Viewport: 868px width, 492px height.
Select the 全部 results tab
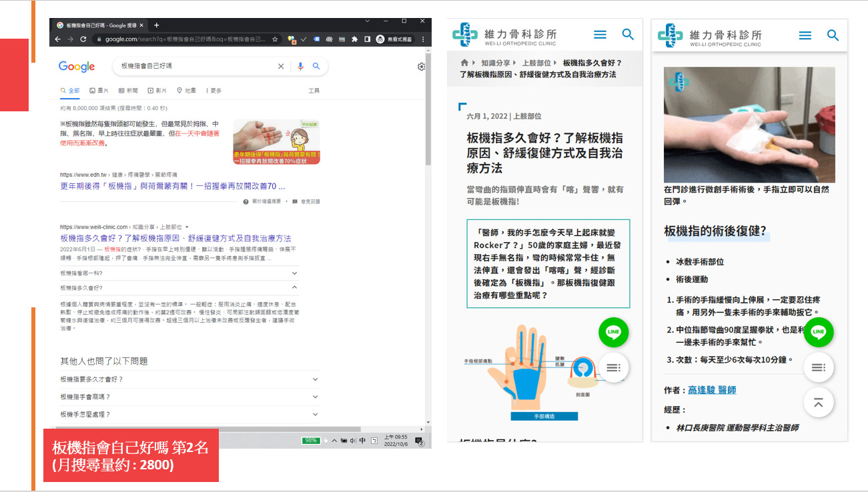[x=70, y=91]
